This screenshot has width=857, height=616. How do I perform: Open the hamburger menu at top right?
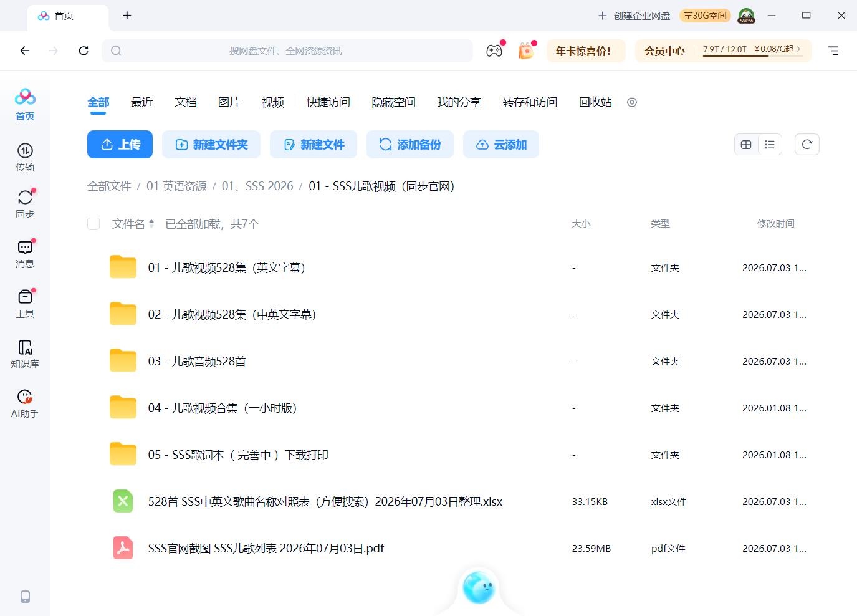(833, 51)
